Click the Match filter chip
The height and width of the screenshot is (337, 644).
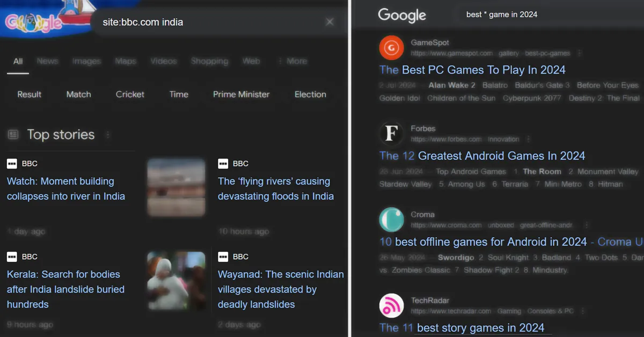coord(79,94)
